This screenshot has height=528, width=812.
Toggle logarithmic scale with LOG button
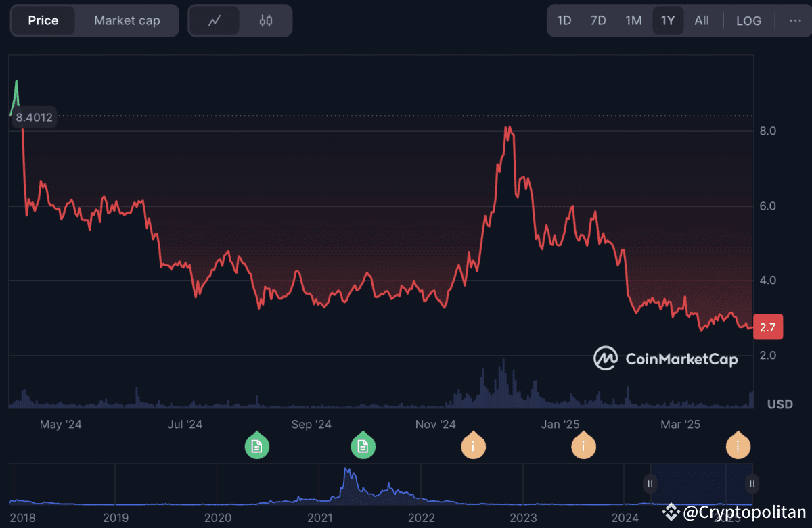click(749, 20)
